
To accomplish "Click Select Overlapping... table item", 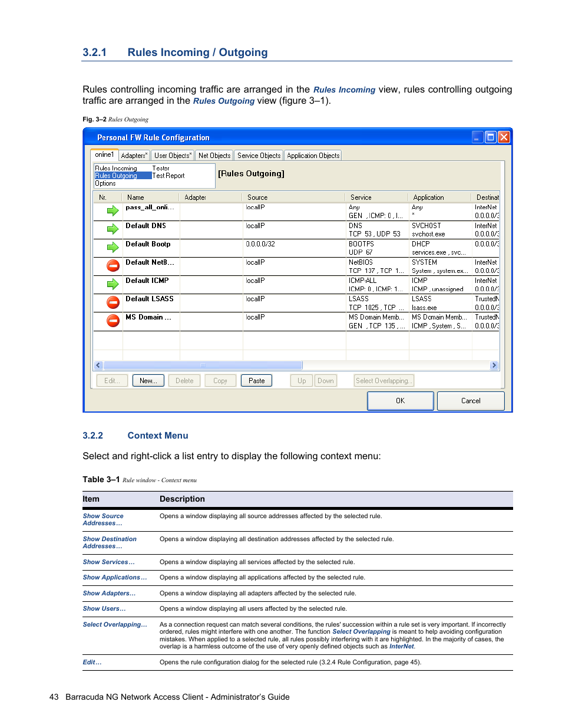I will [115, 624].
